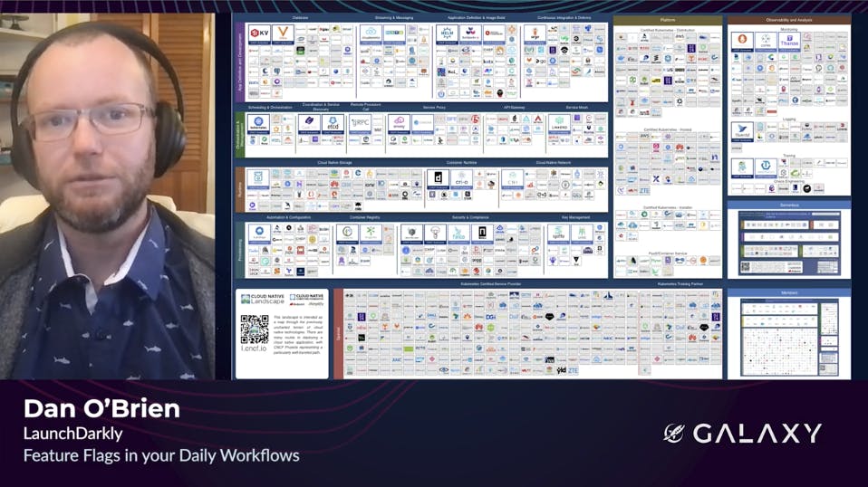Click the Key Management heading
This screenshot has width=868, height=487.
pos(575,218)
